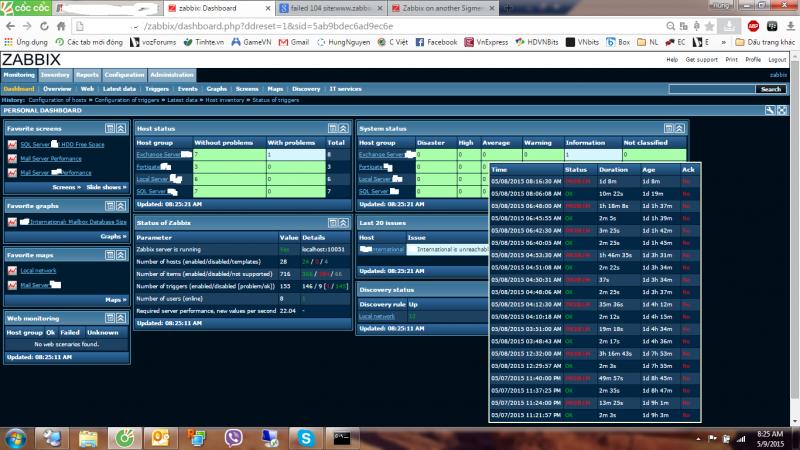The width and height of the screenshot is (800, 450).
Task: Open the Events submenu item
Action: tap(187, 89)
